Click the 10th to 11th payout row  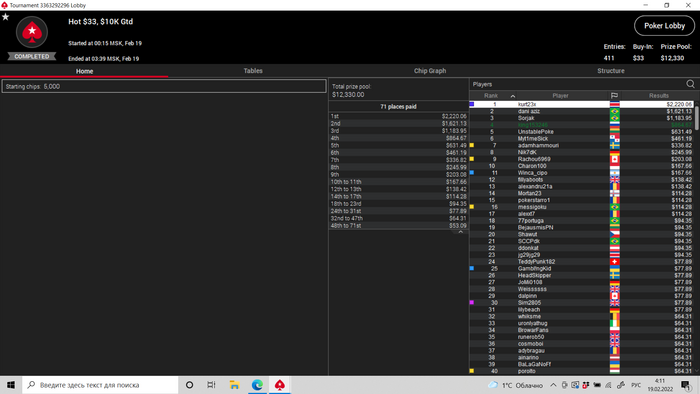click(x=398, y=182)
